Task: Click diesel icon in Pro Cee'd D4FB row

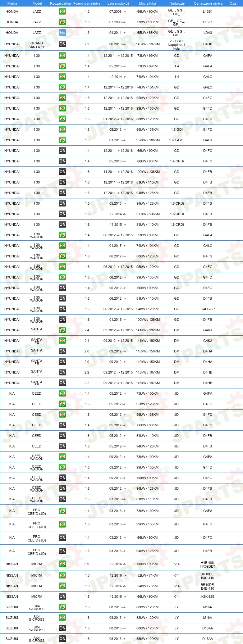Action: coord(62,551)
